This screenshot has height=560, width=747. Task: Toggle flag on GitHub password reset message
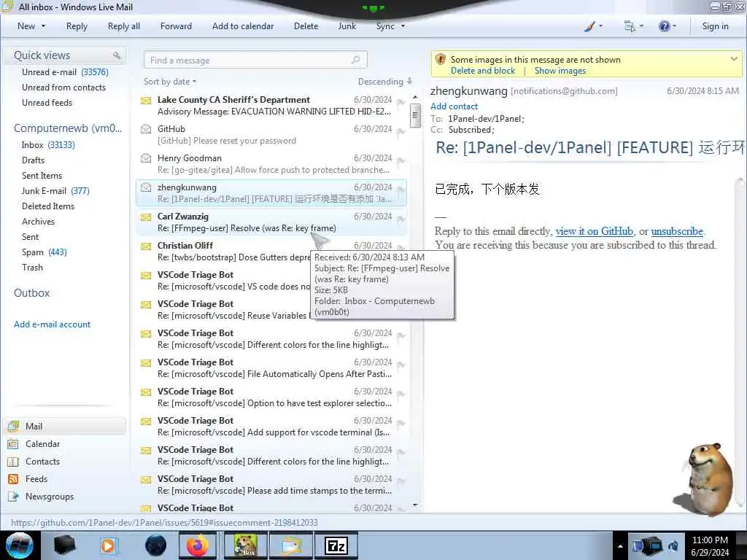point(401,131)
